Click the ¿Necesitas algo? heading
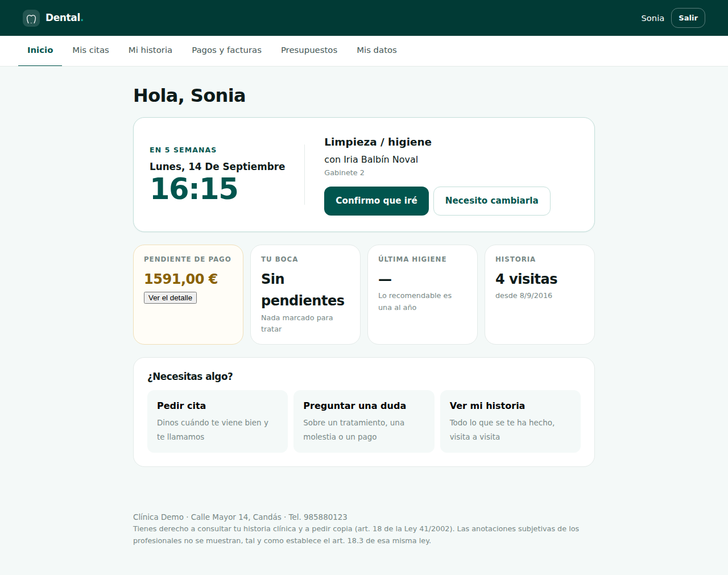Image resolution: width=728 pixels, height=575 pixels. (x=190, y=377)
